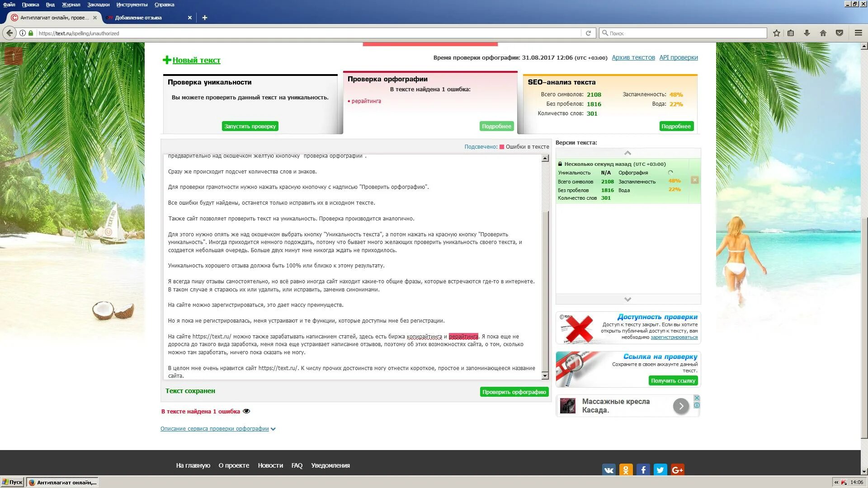Select Антиплагиат онлайн taskbar item
Viewport: 868px width, 488px height.
(x=62, y=482)
